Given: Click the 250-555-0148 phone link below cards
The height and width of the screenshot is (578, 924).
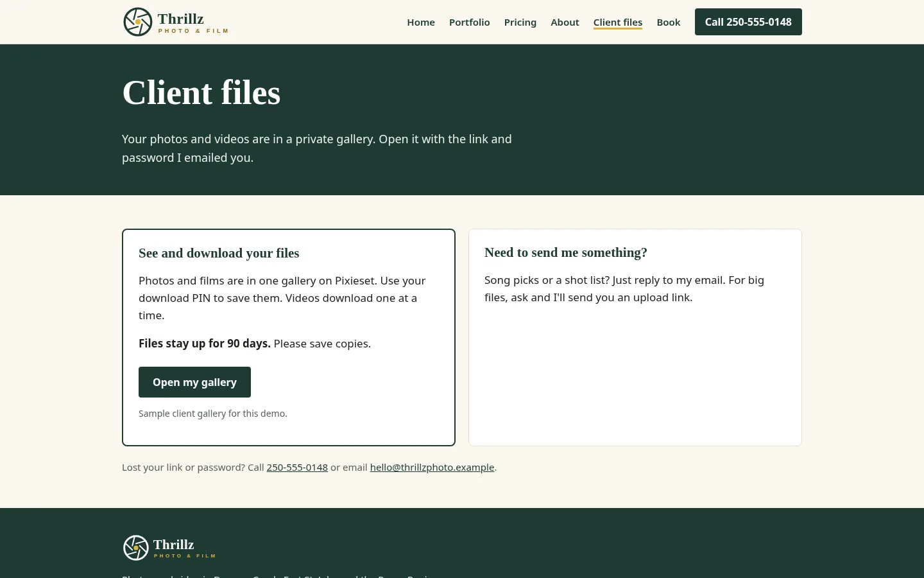Looking at the screenshot, I should point(297,468).
